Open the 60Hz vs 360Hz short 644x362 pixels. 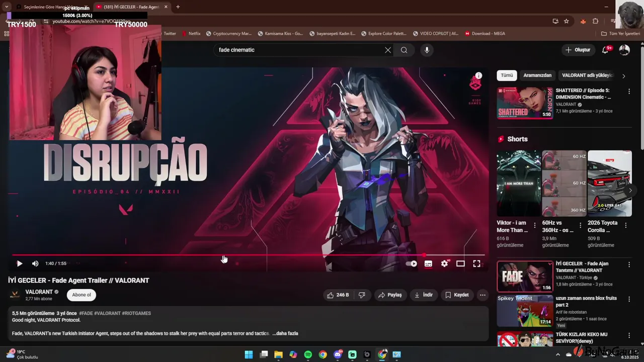[564, 183]
